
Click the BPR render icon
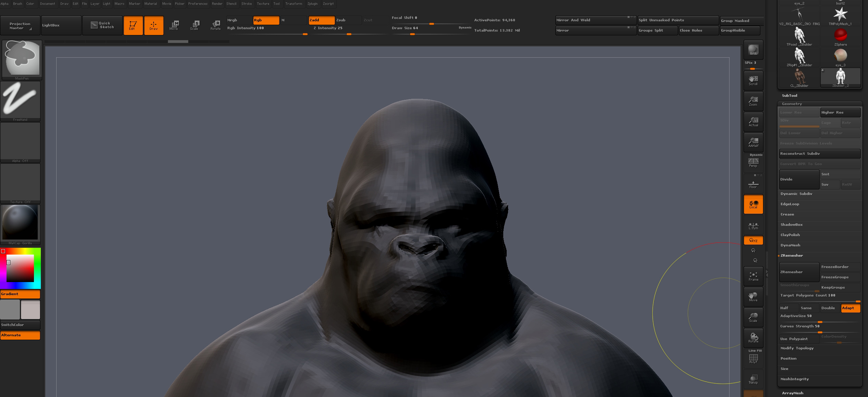click(753, 50)
